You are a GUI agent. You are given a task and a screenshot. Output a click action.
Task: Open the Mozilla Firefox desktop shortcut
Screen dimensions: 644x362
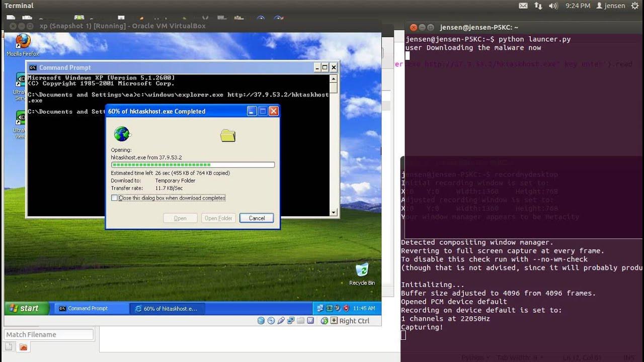coord(23,45)
